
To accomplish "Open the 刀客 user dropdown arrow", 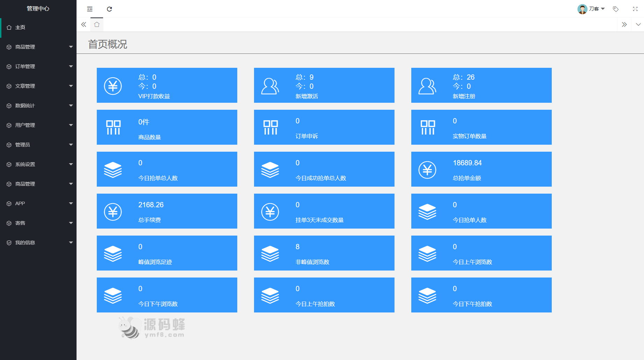I will coord(603,9).
